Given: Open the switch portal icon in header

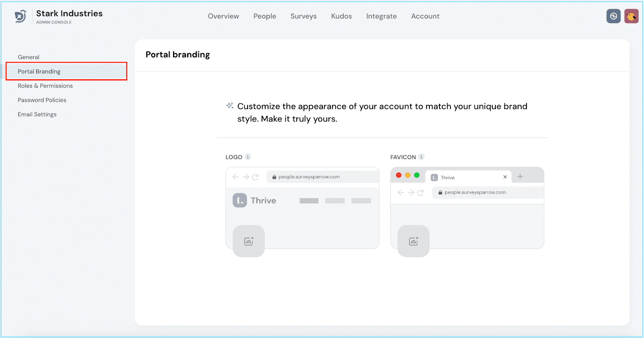Looking at the screenshot, I should (613, 16).
